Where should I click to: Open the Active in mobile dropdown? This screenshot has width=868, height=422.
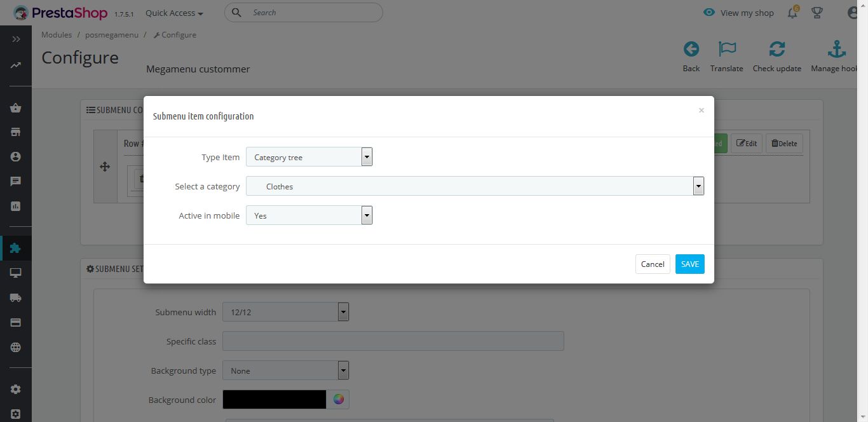pyautogui.click(x=309, y=215)
